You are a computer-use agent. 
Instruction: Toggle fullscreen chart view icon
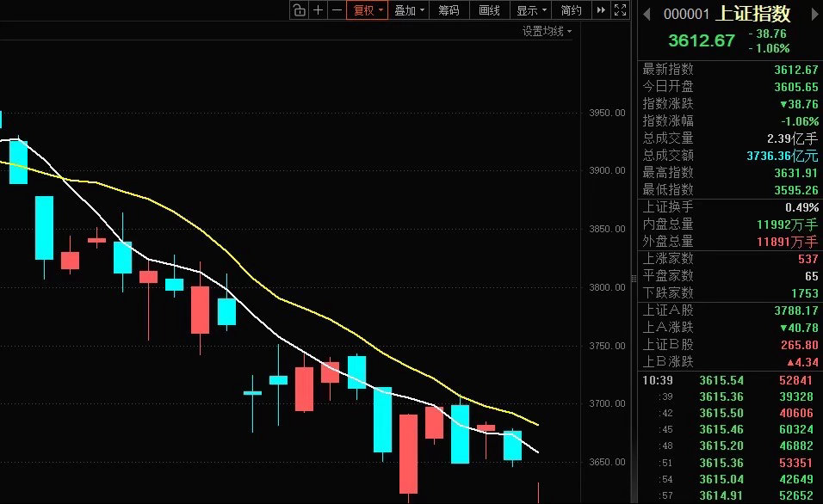point(621,10)
